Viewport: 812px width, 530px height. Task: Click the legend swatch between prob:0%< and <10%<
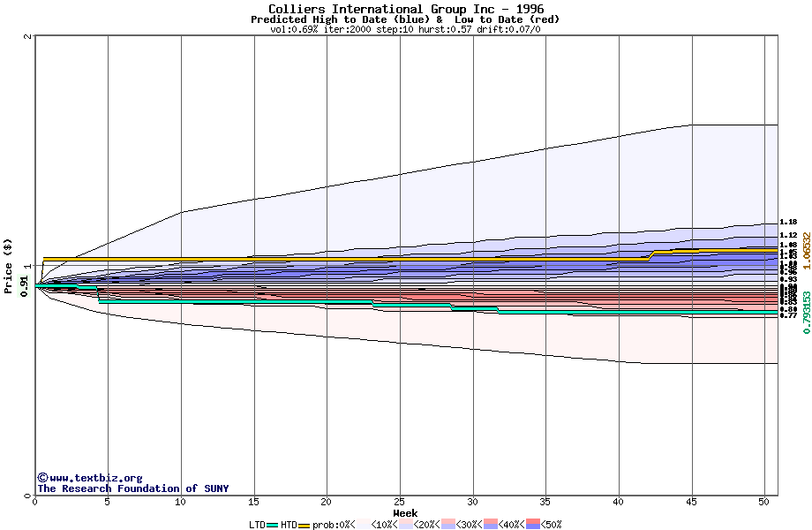[364, 525]
